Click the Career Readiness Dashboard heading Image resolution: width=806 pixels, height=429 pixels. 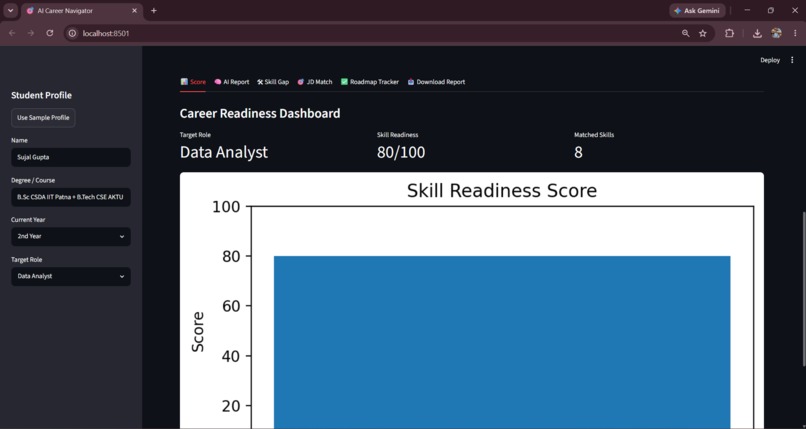260,114
